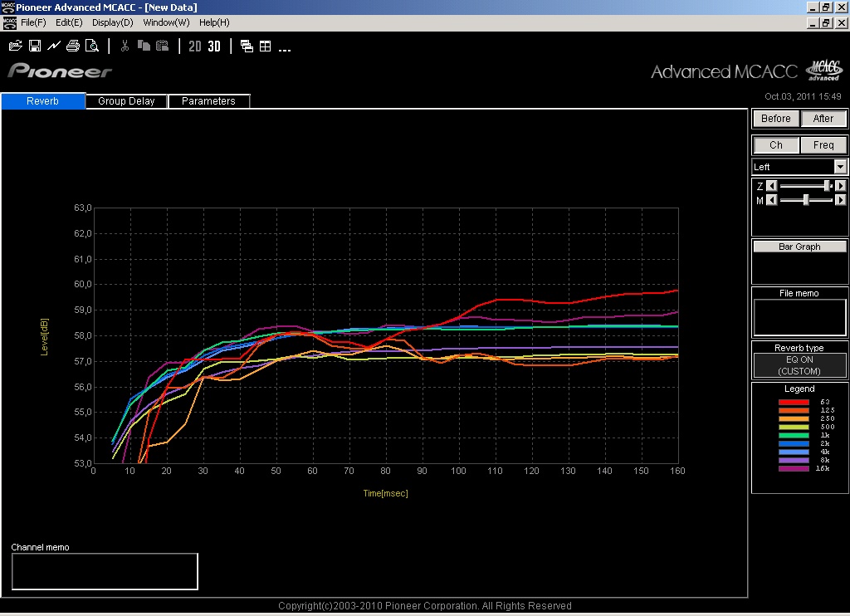
Task: Expand the Left channel dropdown
Action: (x=840, y=167)
